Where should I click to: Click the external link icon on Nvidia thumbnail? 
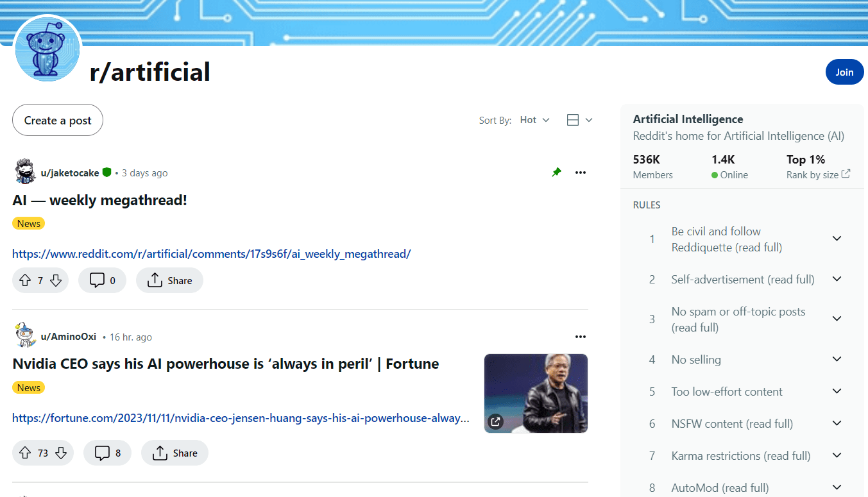[495, 421]
